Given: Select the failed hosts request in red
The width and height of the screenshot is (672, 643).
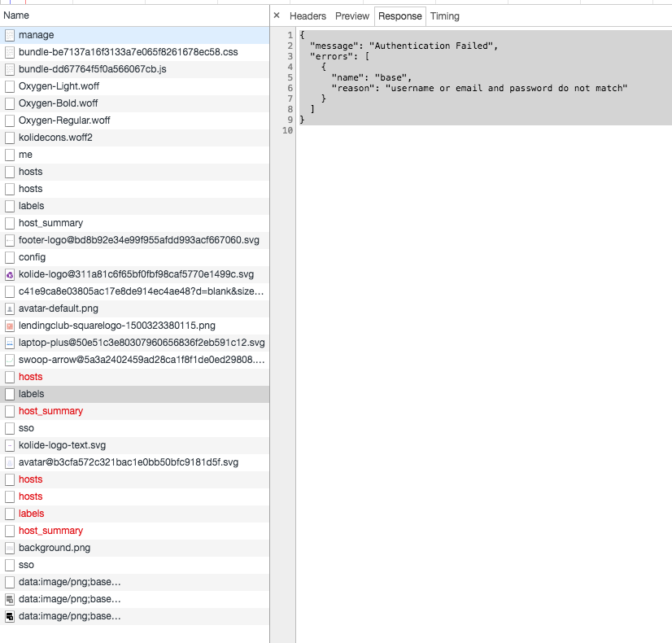Looking at the screenshot, I should click(30, 377).
